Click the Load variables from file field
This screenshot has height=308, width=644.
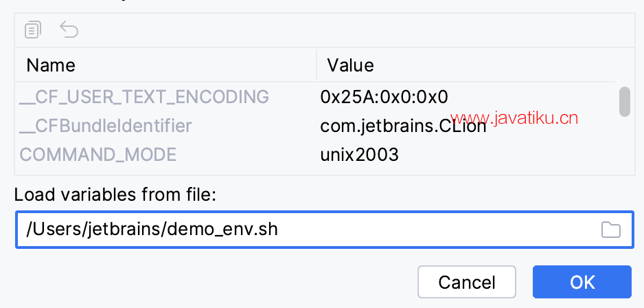(325, 230)
